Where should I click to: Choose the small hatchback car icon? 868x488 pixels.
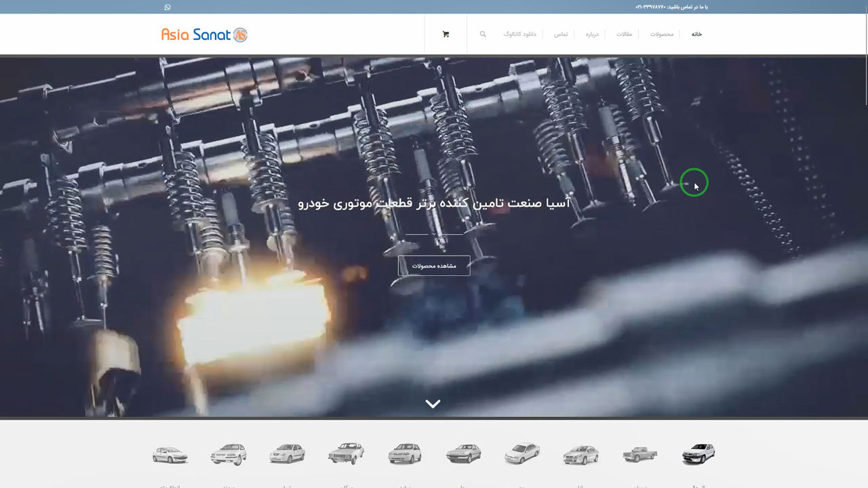pyautogui.click(x=170, y=454)
